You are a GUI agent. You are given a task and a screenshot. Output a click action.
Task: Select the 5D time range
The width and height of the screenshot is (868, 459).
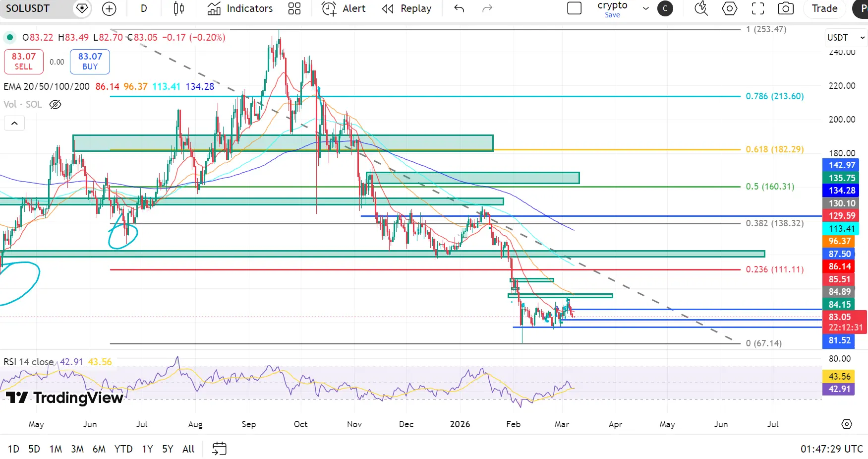(x=34, y=449)
